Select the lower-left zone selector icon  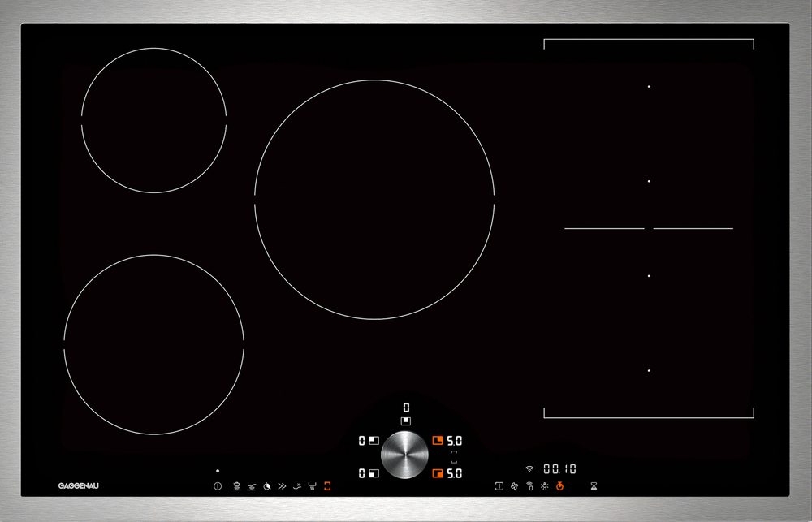374,473
